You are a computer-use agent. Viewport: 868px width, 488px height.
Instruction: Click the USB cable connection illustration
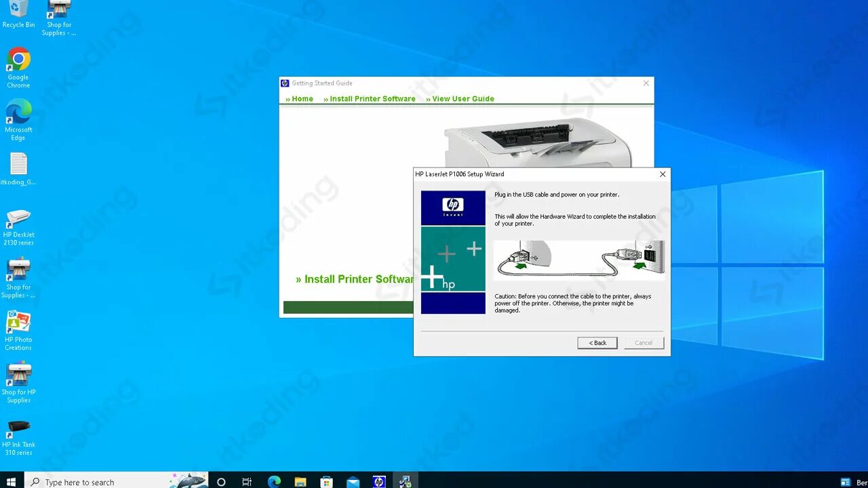coord(579,260)
